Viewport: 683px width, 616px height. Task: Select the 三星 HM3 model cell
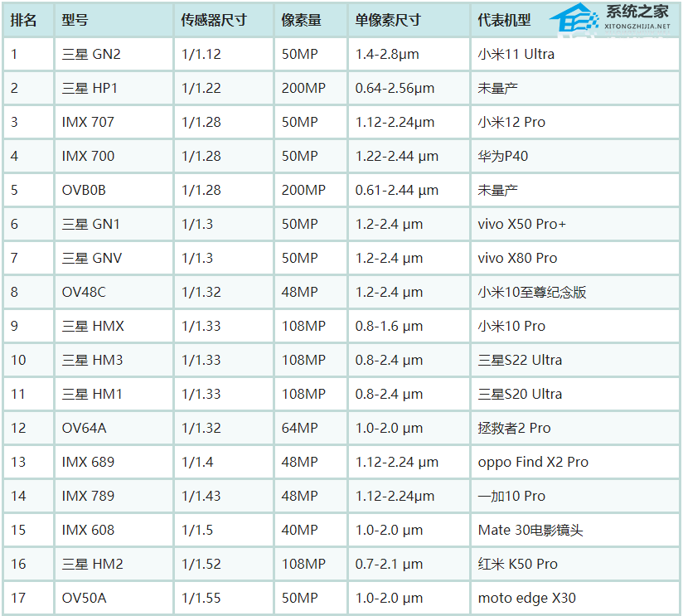(x=114, y=360)
